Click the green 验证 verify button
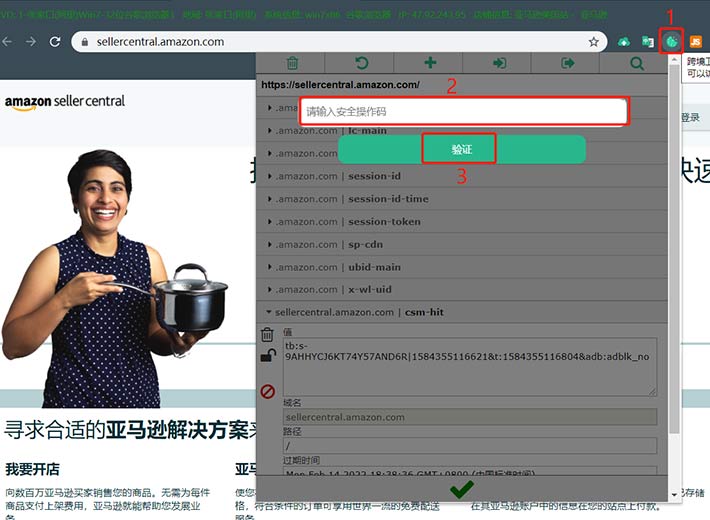This screenshot has height=520, width=710. (462, 149)
